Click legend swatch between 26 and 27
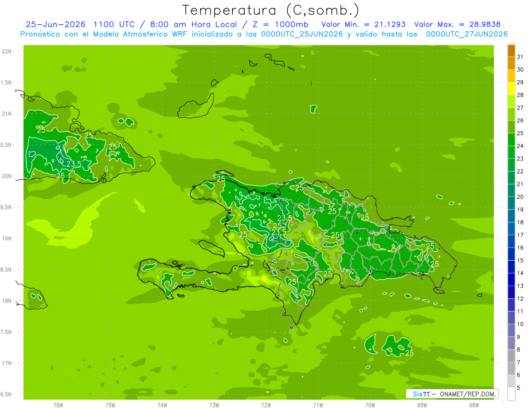 (x=511, y=114)
